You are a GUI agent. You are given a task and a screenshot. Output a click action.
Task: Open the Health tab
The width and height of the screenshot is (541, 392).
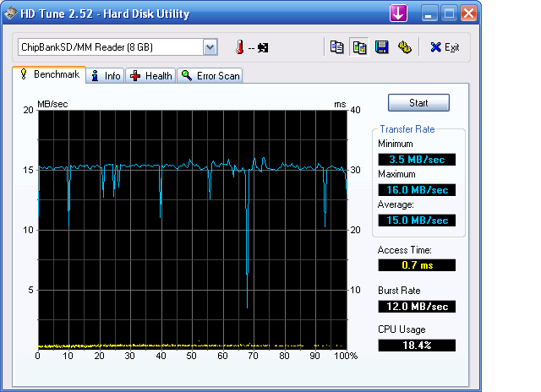[150, 76]
